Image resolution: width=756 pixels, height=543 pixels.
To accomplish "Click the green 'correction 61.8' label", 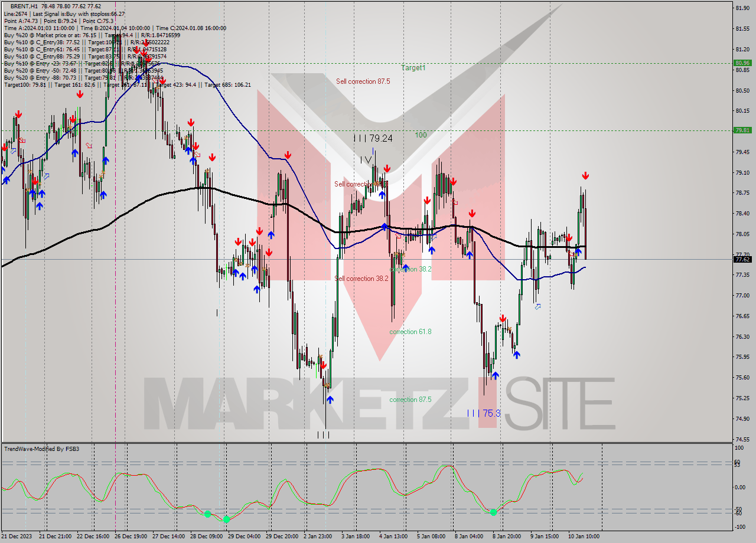I will [410, 332].
